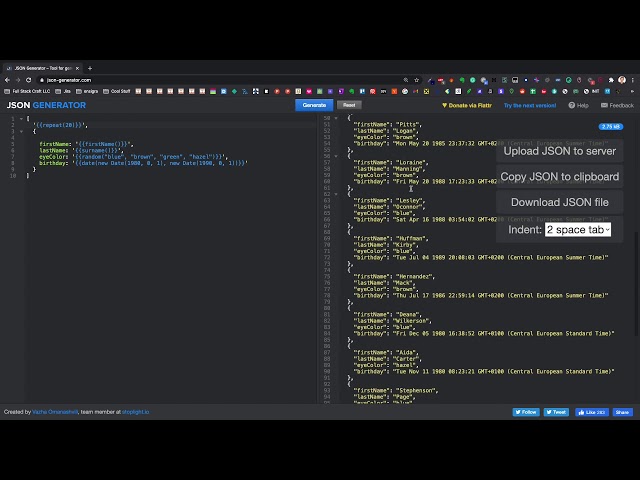Click the Feedback envelope icon
Image resolution: width=640 pixels, height=480 pixels.
coord(604,105)
